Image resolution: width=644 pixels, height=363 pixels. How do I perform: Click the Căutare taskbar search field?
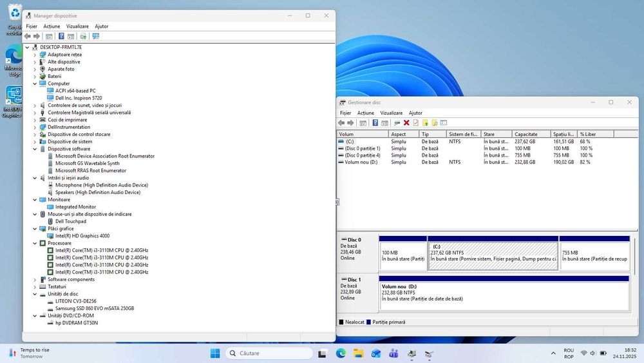tap(269, 353)
